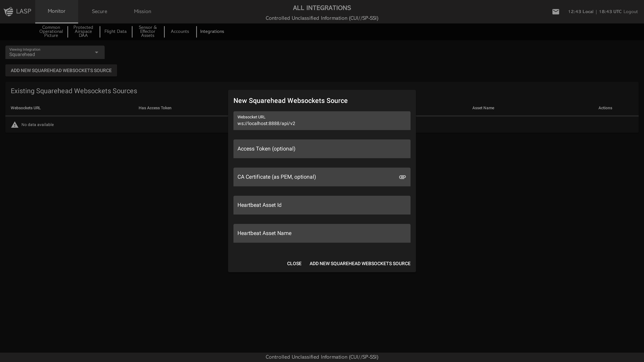The height and width of the screenshot is (362, 644).
Task: Click the LASP logo icon
Action: click(x=8, y=11)
